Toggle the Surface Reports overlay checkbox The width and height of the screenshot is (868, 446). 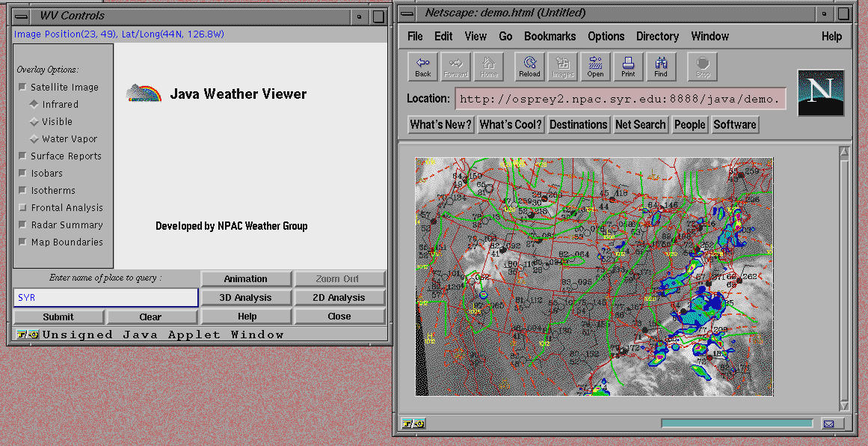[x=22, y=156]
